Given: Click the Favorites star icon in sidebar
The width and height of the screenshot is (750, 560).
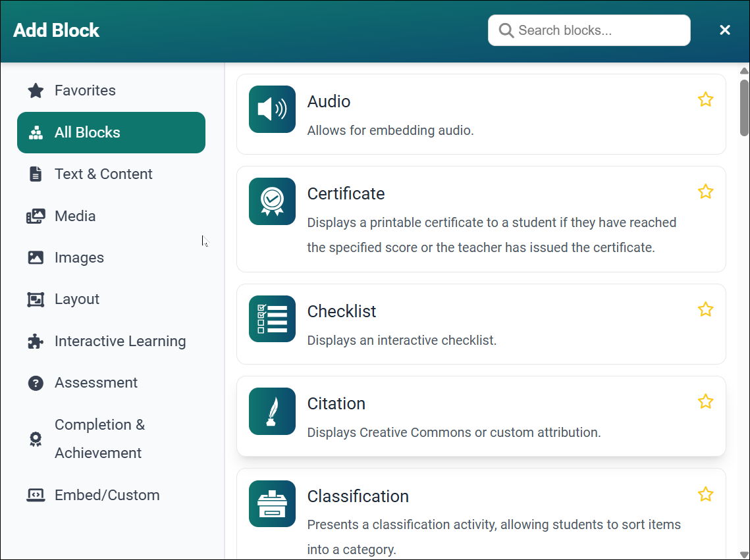Looking at the screenshot, I should click(x=36, y=90).
